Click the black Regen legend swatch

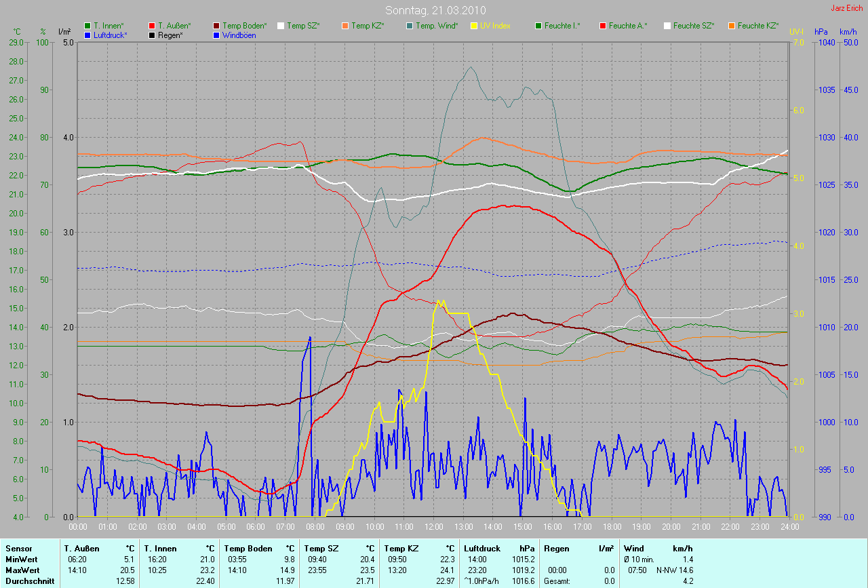152,35
